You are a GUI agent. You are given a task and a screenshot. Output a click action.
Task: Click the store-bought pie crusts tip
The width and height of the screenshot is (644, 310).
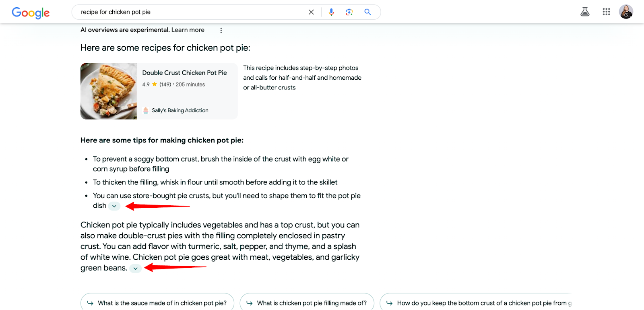[x=227, y=200]
